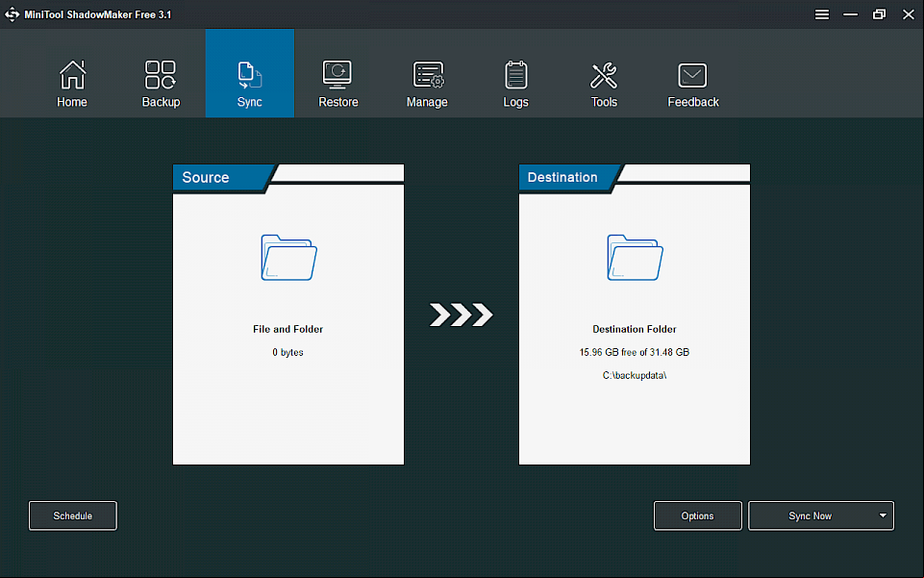Viewport: 924px width, 578px height.
Task: Open the sync Options button
Action: 698,515
